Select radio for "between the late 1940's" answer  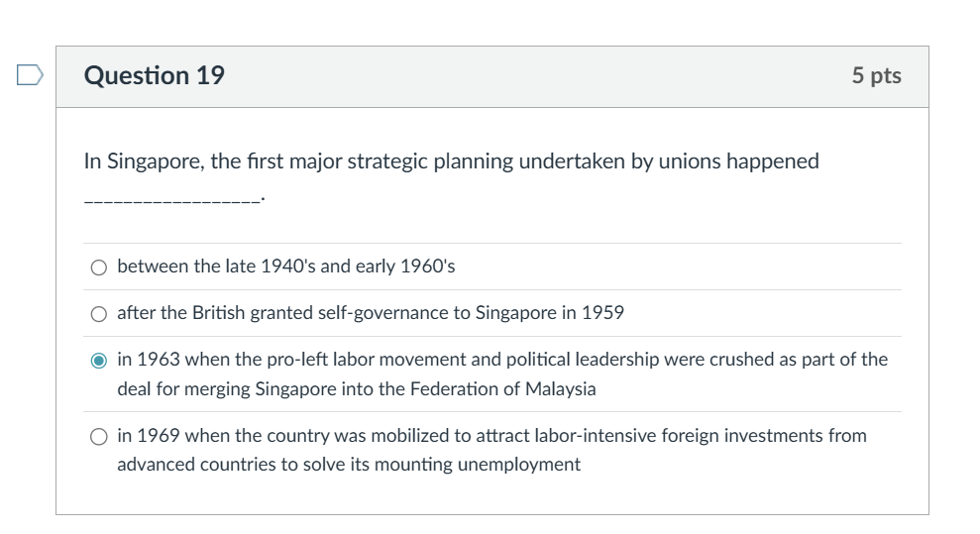pyautogui.click(x=99, y=267)
